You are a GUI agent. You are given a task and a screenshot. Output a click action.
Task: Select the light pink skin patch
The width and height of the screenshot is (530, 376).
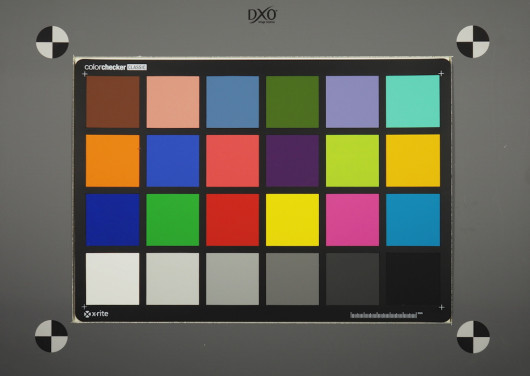[x=173, y=102]
